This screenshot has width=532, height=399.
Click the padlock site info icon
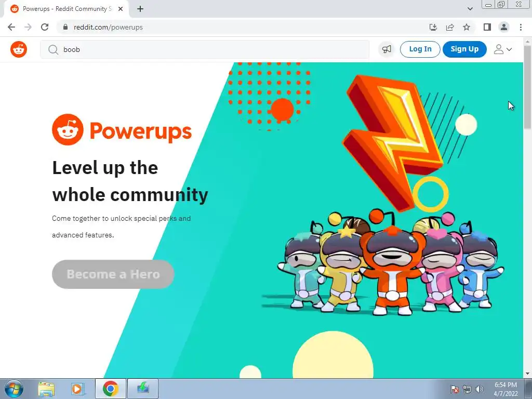coord(65,27)
